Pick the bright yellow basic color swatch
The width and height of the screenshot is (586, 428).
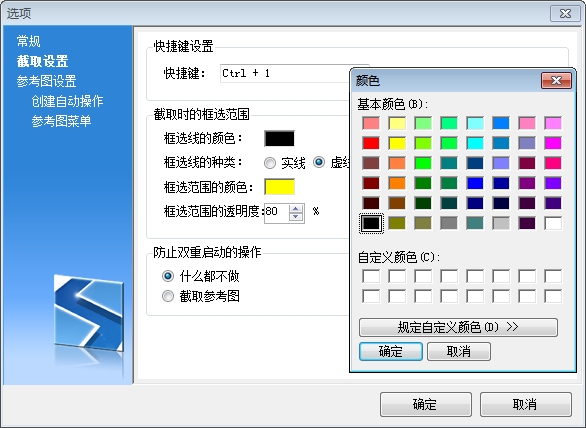click(x=397, y=143)
